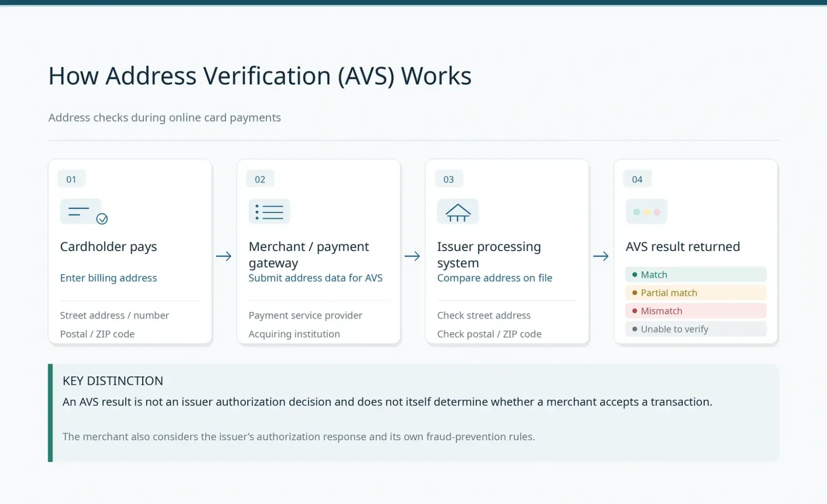Select the 03 step number badge

[449, 179]
